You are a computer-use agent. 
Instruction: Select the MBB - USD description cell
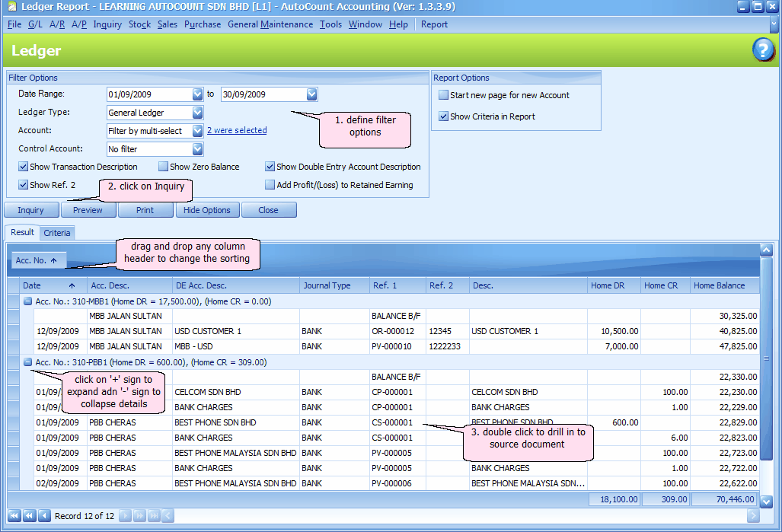tap(235, 346)
